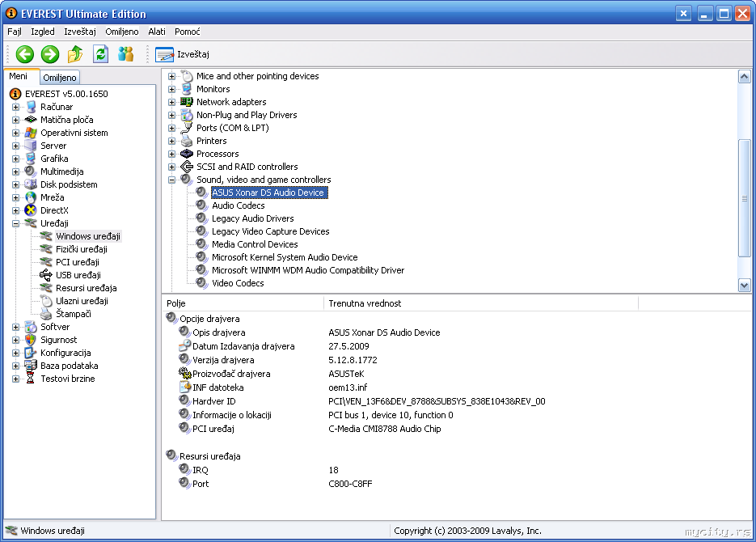756x542 pixels.
Task: Switch to the Omiljeno tab
Action: click(x=60, y=78)
